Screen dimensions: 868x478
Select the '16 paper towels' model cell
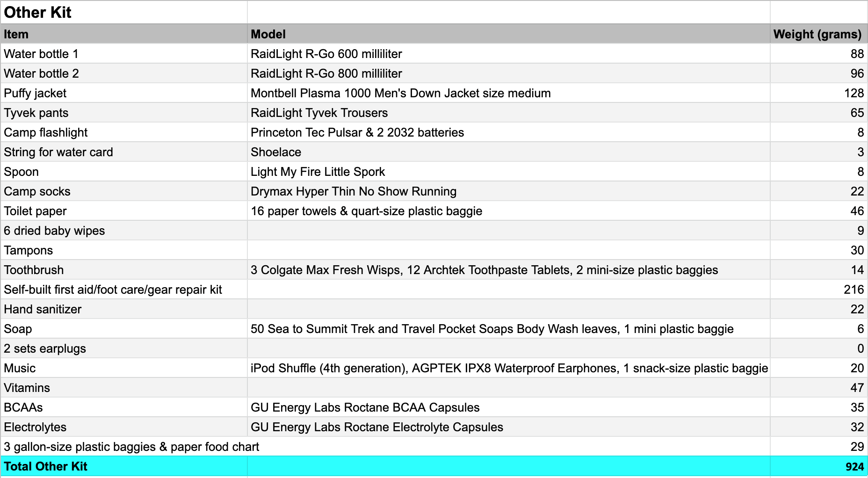pyautogui.click(x=508, y=211)
